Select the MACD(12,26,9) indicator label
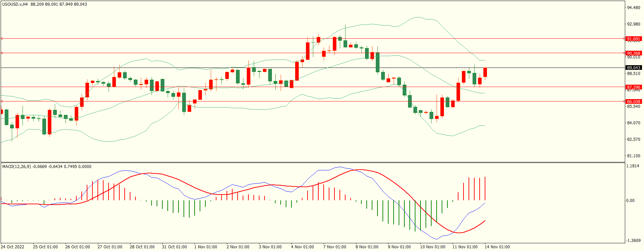The width and height of the screenshot is (644, 251). coord(16,166)
